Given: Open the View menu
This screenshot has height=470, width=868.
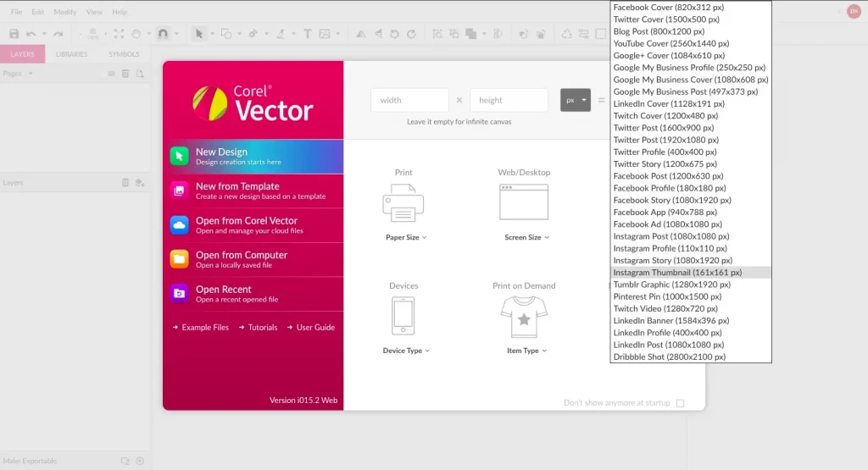Looking at the screenshot, I should pos(94,12).
